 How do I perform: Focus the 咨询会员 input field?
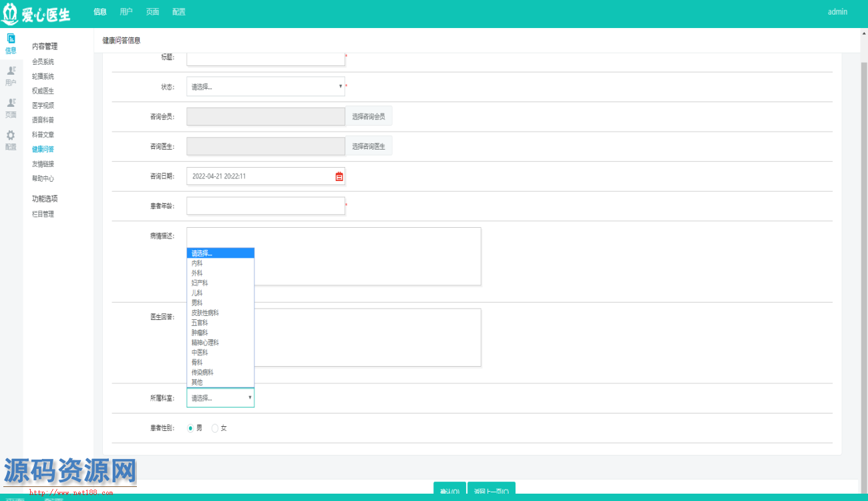[x=266, y=116]
